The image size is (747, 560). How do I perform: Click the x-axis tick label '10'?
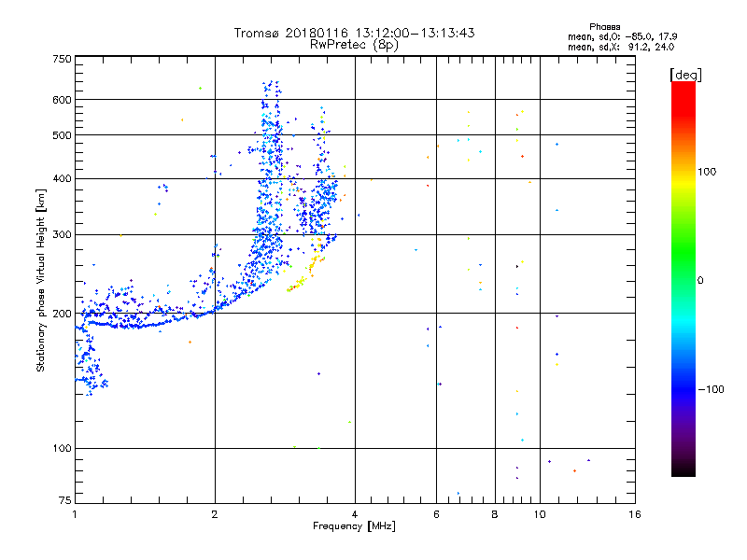pyautogui.click(x=540, y=514)
